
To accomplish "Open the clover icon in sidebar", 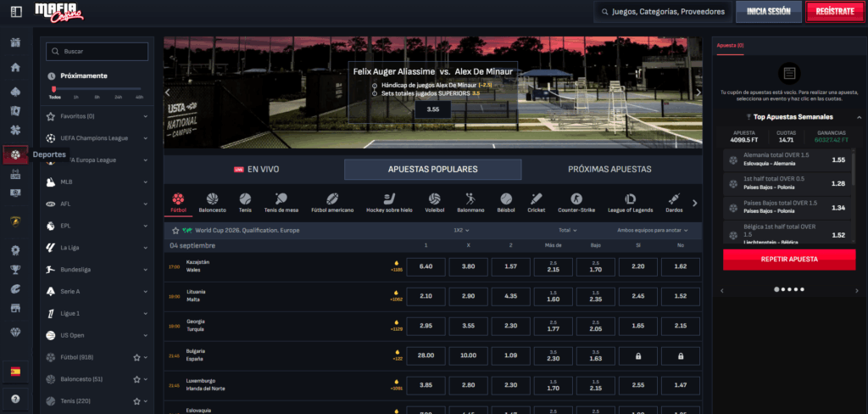I will 15,131.
